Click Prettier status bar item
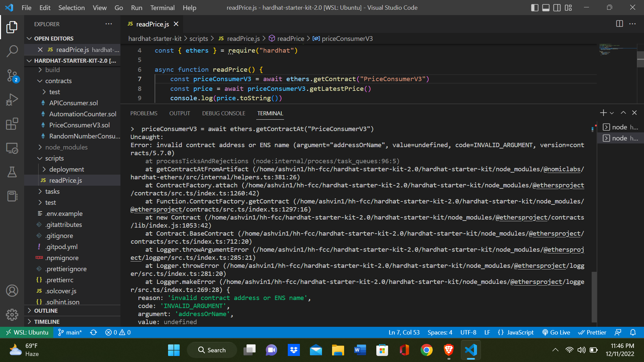Viewport: 644px width, 362px height. (592, 332)
